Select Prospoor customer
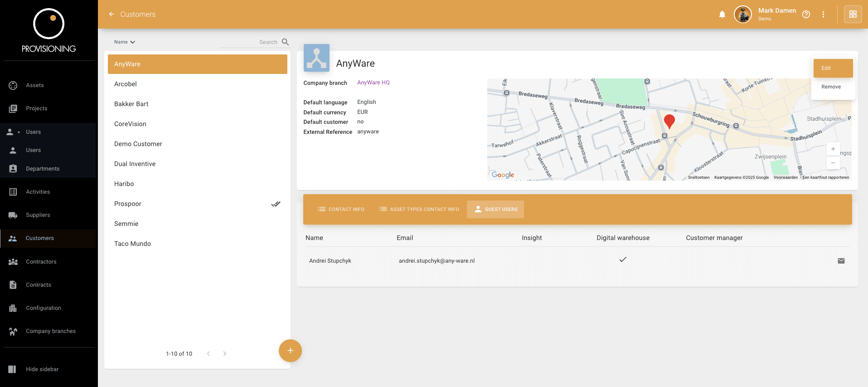The height and width of the screenshot is (387, 868). (198, 204)
